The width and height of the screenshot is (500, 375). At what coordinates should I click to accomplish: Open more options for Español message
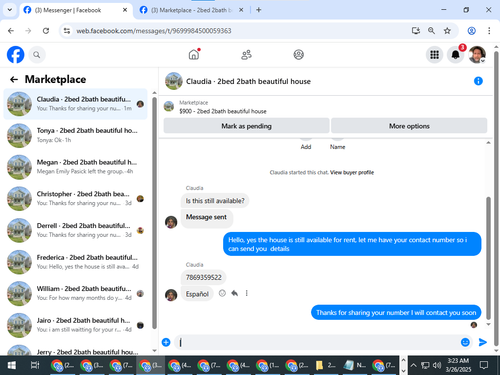click(x=247, y=293)
